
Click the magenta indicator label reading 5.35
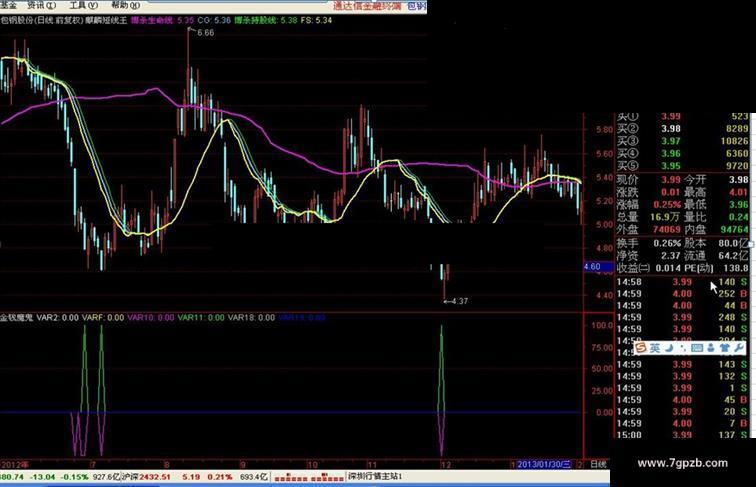[162, 20]
